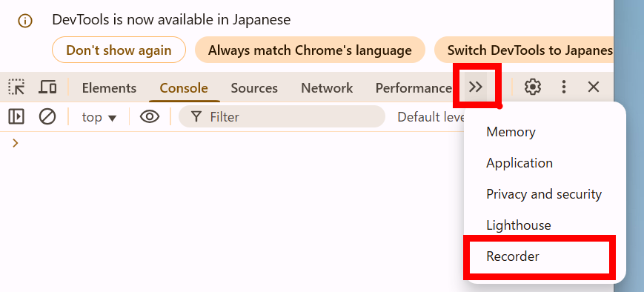Click the info icon beside the language notice
Viewport: 644px width, 292px height.
tap(25, 21)
